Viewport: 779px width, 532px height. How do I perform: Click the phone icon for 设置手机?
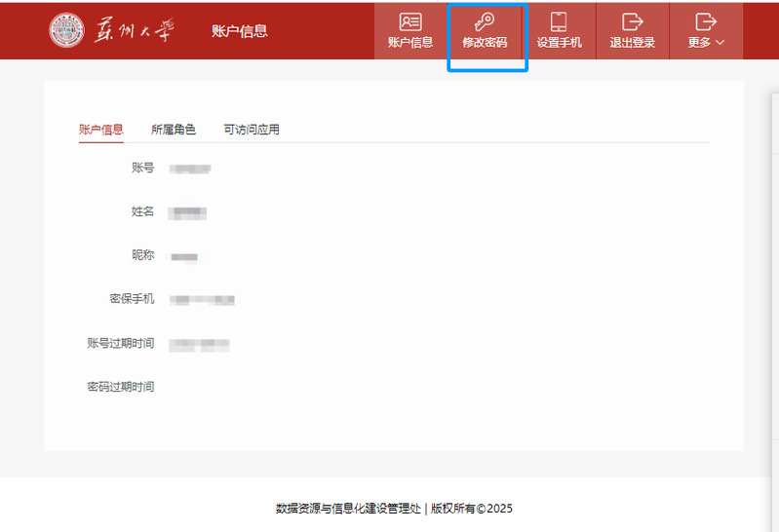[x=559, y=22]
